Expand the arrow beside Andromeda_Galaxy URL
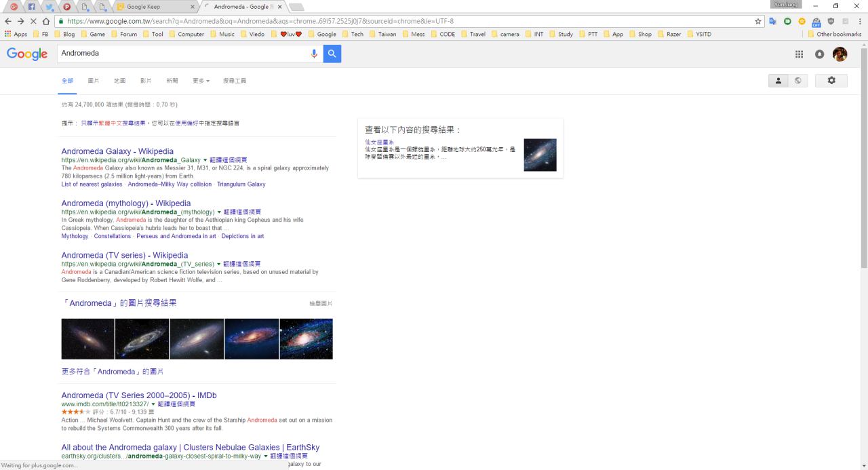Viewport: 868px width, 470px height. [x=205, y=160]
